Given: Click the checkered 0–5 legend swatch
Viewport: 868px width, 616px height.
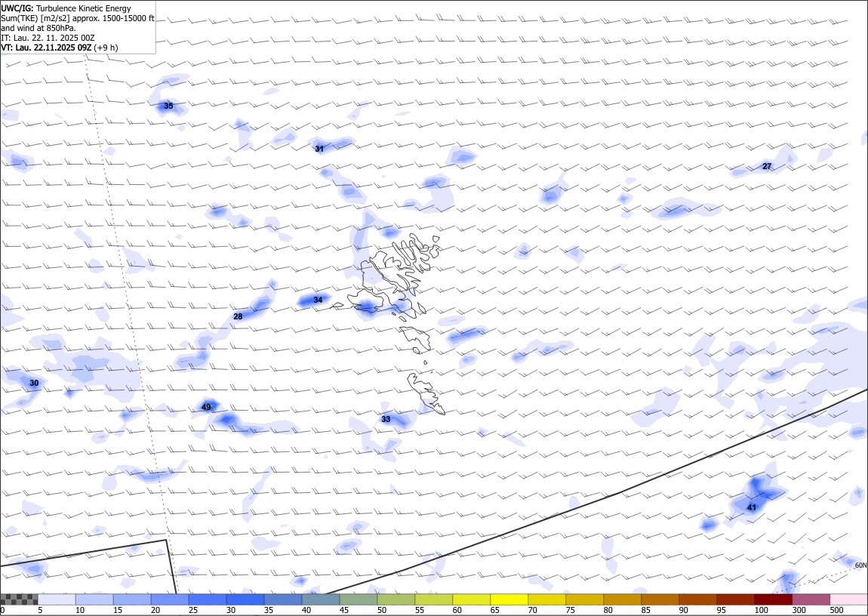Looking at the screenshot, I should [x=20, y=599].
